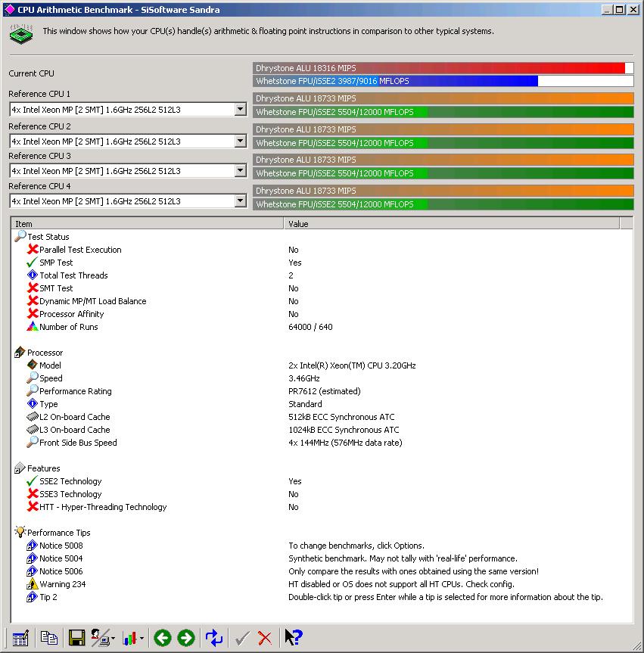644x653 pixels.
Task: Click the info icon beside Notice 5008
Action: [32, 545]
